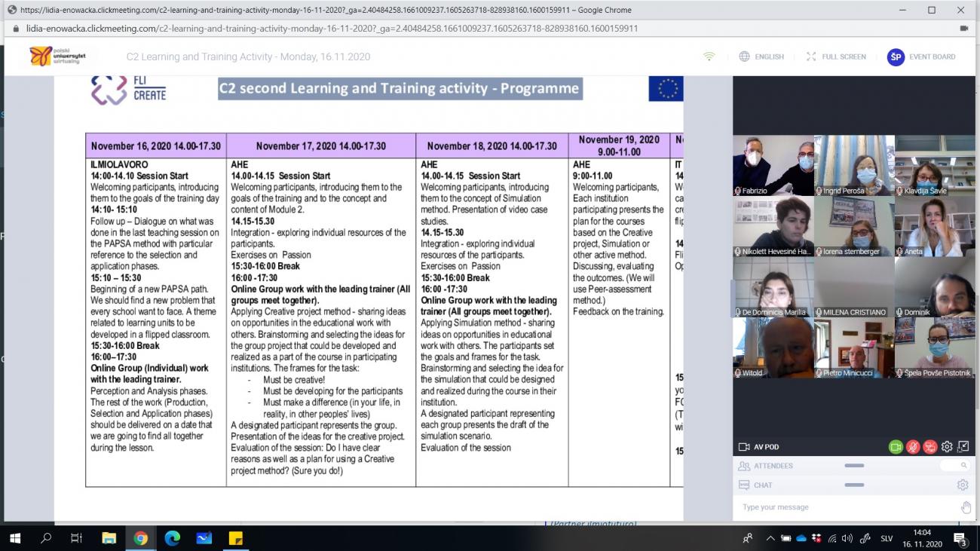Viewport: 980px width, 551px height.
Task: Click the 'November 18, 2020 14.00-17.30' column header
Action: coord(492,146)
